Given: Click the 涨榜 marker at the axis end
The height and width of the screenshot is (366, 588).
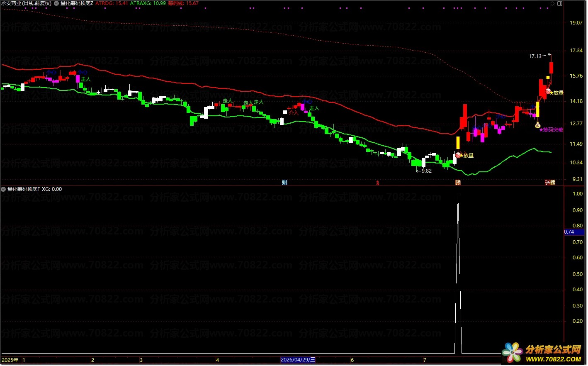Looking at the screenshot, I should click(550, 183).
